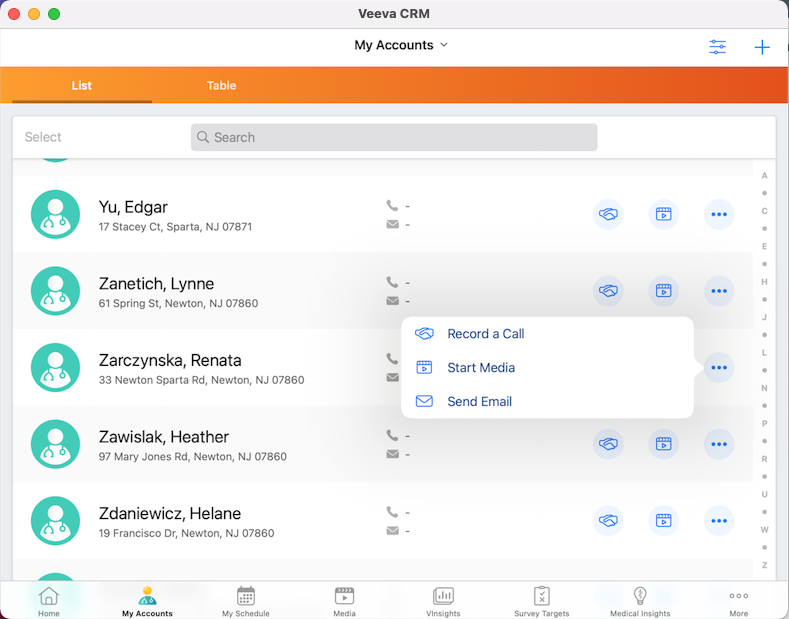Toggle the more options menu for Zarczynska
The height and width of the screenshot is (619, 789).
click(x=718, y=368)
